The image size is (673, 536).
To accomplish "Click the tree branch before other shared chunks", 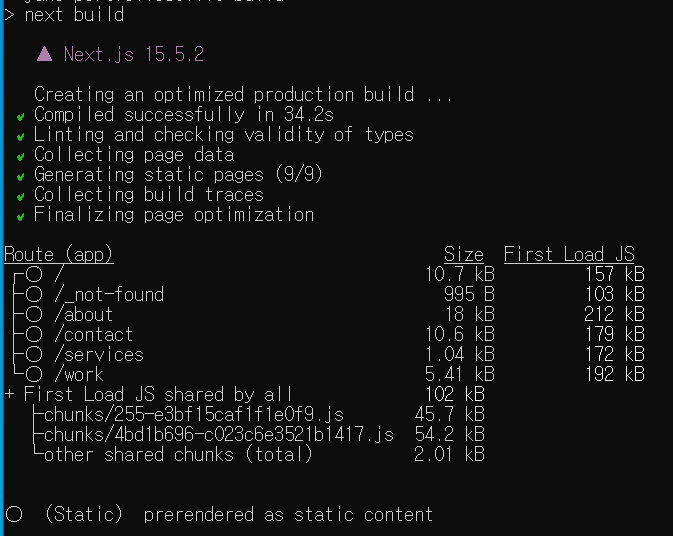I will (x=38, y=453).
